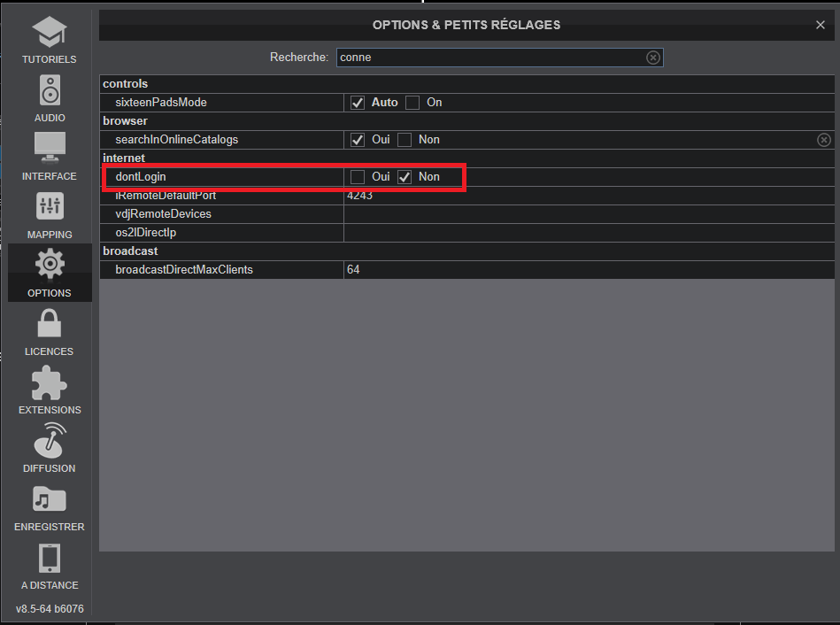Image resolution: width=840 pixels, height=625 pixels.
Task: Edit the broadcastDirectMaxClients value field
Action: [x=584, y=269]
